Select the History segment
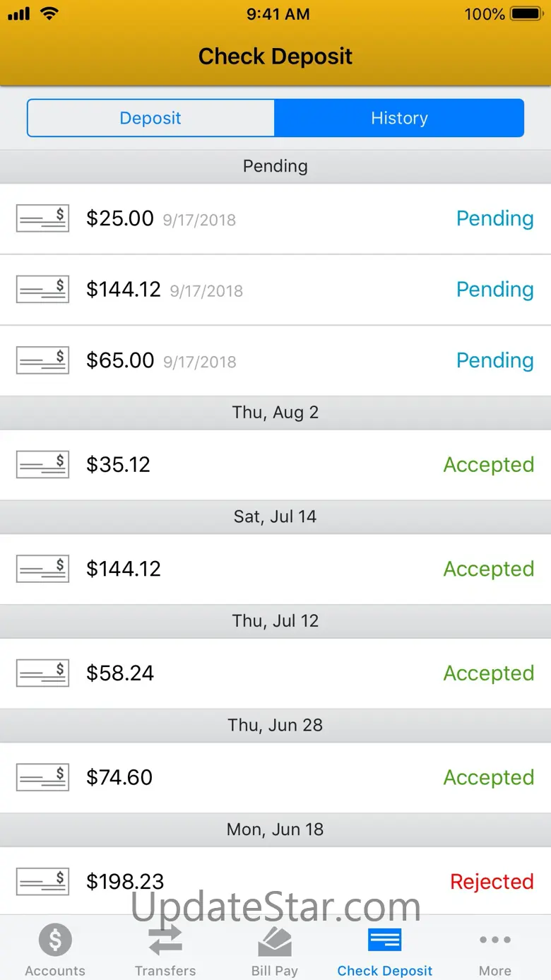The image size is (551, 980). point(399,118)
